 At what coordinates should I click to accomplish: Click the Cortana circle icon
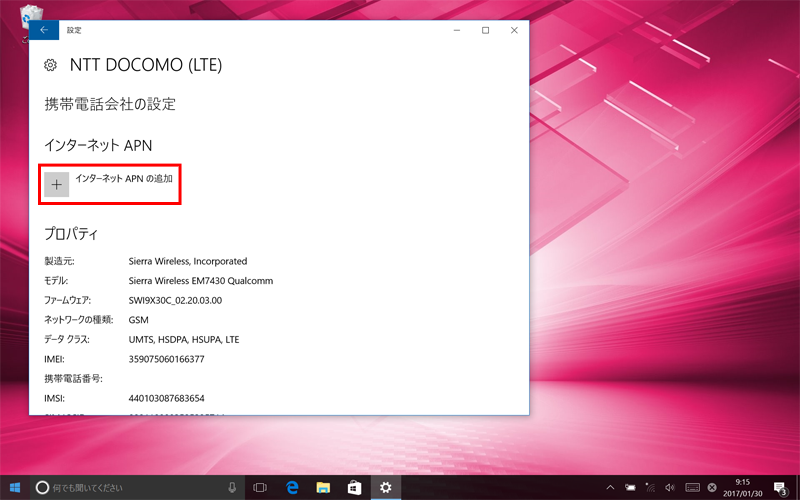42,488
